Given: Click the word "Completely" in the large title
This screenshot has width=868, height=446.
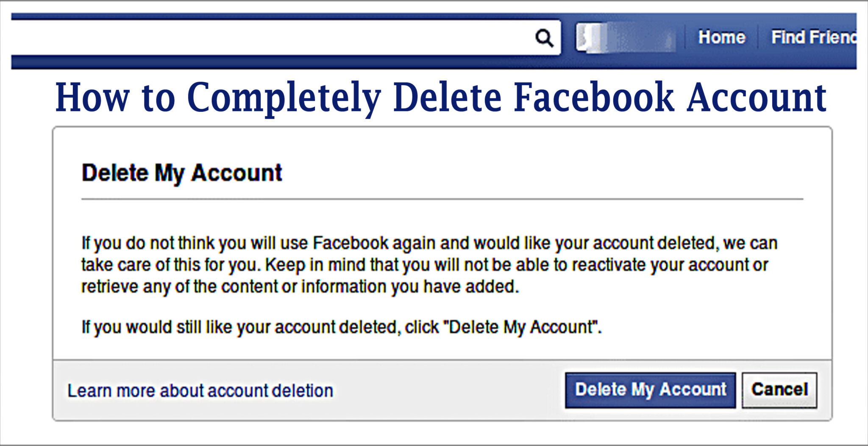Looking at the screenshot, I should click(x=284, y=97).
